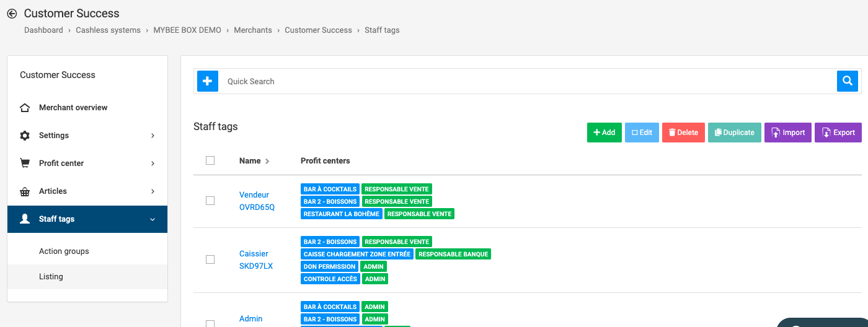
Task: Click the blue plus icon beside Quick Search
Action: (208, 81)
